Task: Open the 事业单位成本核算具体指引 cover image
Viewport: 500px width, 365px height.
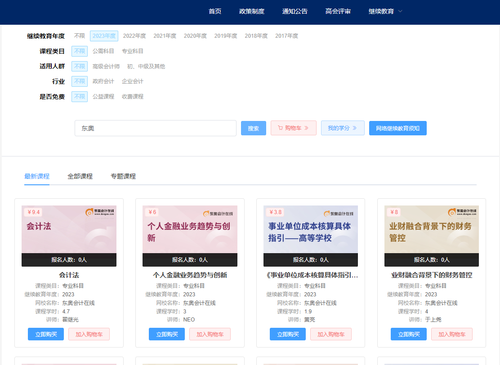Action: point(311,229)
